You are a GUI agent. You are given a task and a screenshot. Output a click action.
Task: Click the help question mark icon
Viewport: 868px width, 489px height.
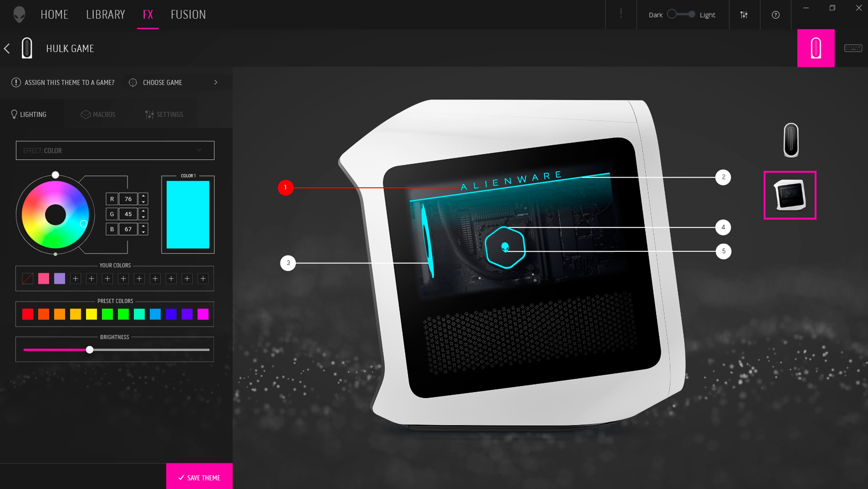[776, 14]
